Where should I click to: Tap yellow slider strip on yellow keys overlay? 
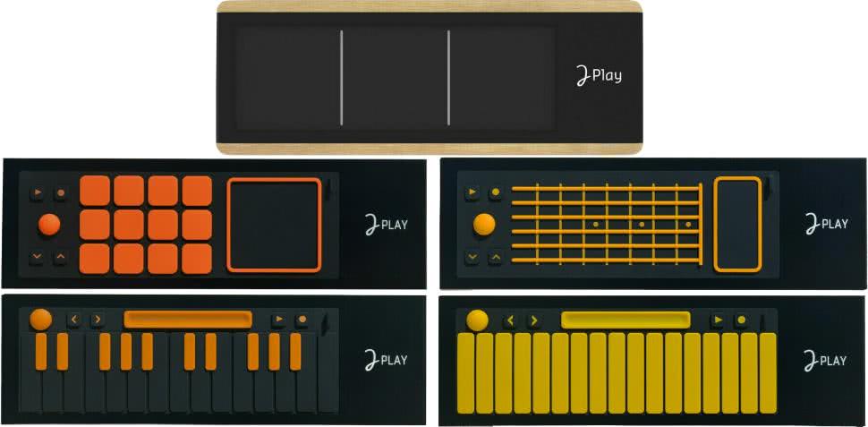[625, 320]
